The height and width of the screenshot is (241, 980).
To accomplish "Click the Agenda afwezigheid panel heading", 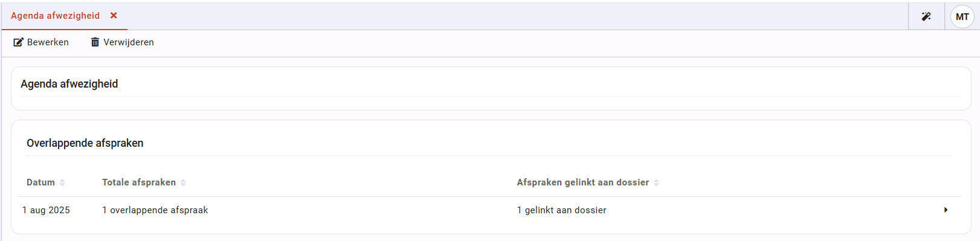I will pos(69,84).
